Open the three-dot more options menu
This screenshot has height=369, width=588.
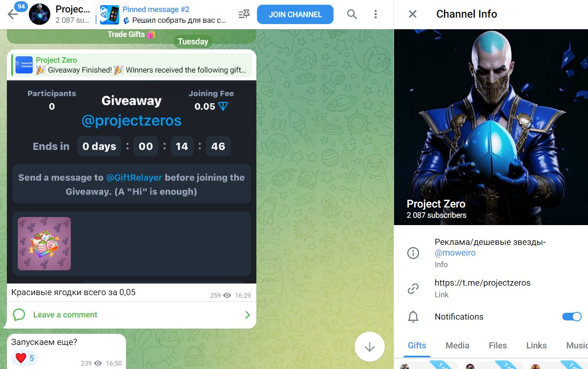[376, 15]
